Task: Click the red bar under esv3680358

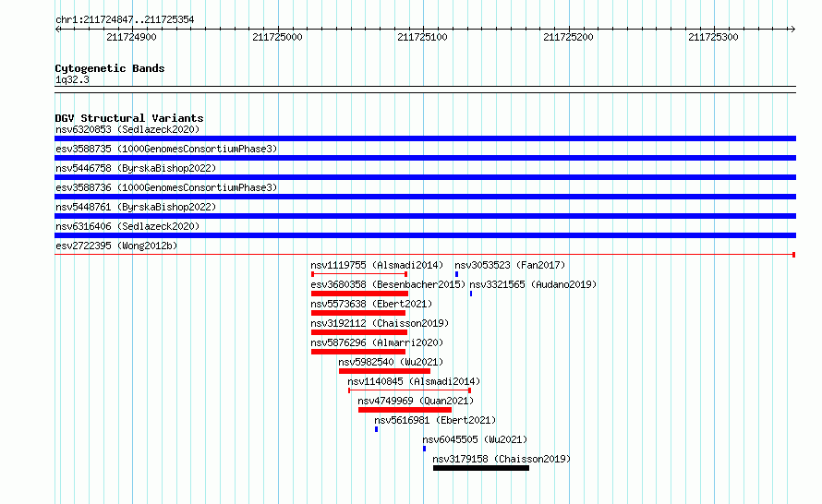Action: pyautogui.click(x=359, y=294)
